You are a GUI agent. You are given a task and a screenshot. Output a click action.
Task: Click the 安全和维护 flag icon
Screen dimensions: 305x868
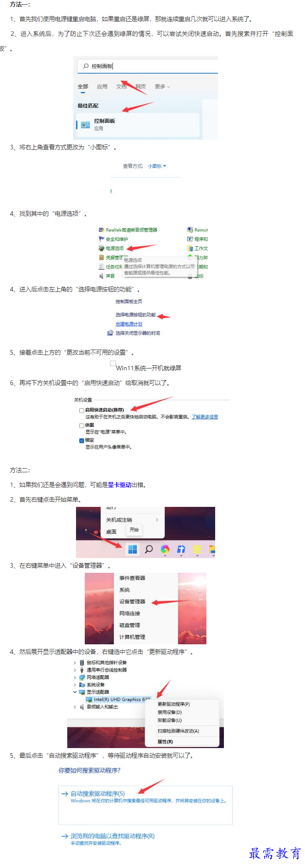point(101,239)
